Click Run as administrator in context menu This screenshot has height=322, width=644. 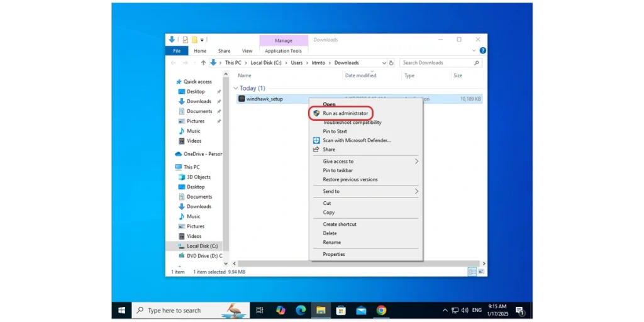coord(345,113)
